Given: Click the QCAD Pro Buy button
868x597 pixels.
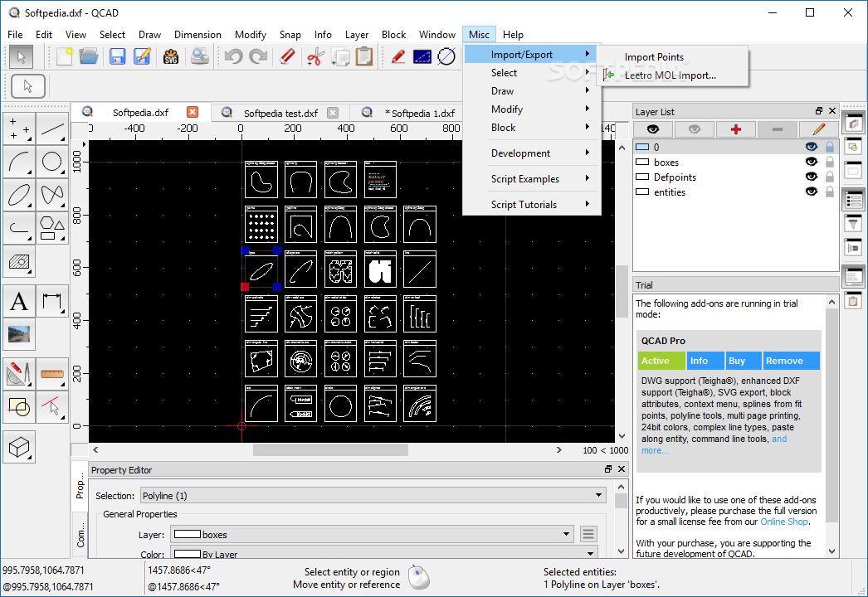Looking at the screenshot, I should (x=744, y=361).
